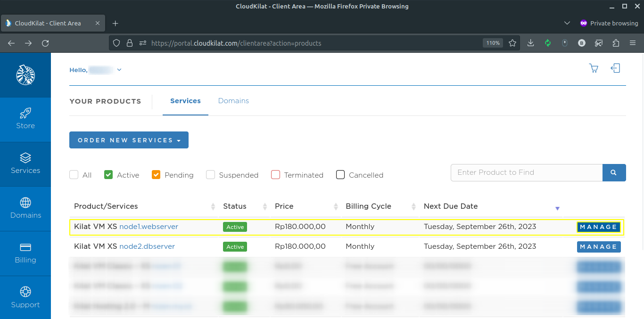Uncheck the Active filter checkbox
644x319 pixels.
click(108, 175)
